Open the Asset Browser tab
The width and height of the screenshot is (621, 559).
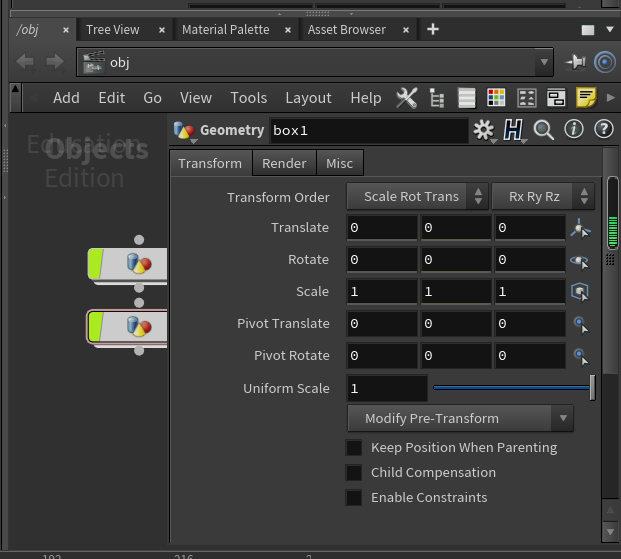click(x=347, y=30)
